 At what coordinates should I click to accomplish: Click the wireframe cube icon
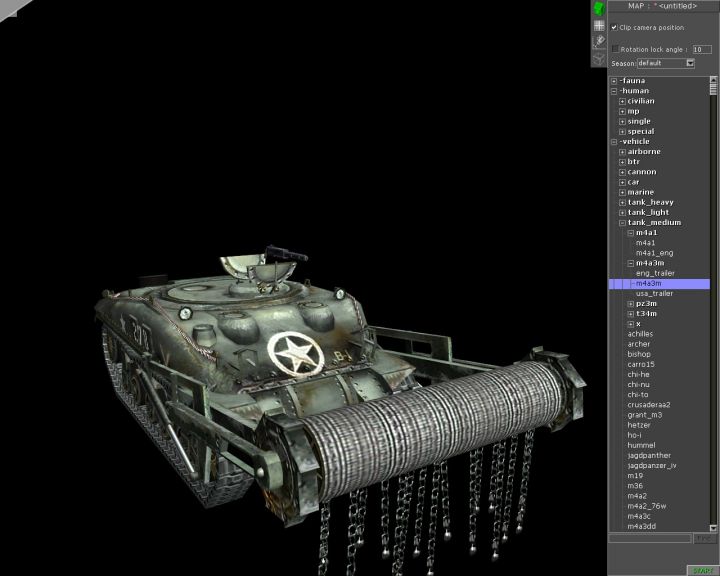[599, 58]
